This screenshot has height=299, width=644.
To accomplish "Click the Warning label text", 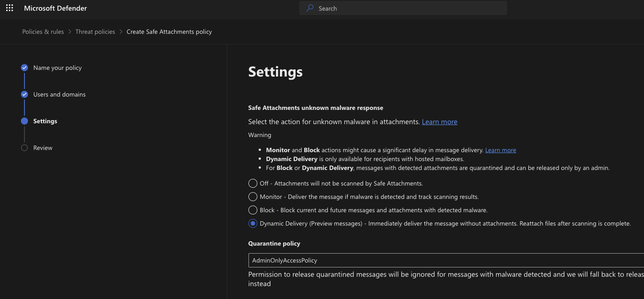I will [x=260, y=135].
